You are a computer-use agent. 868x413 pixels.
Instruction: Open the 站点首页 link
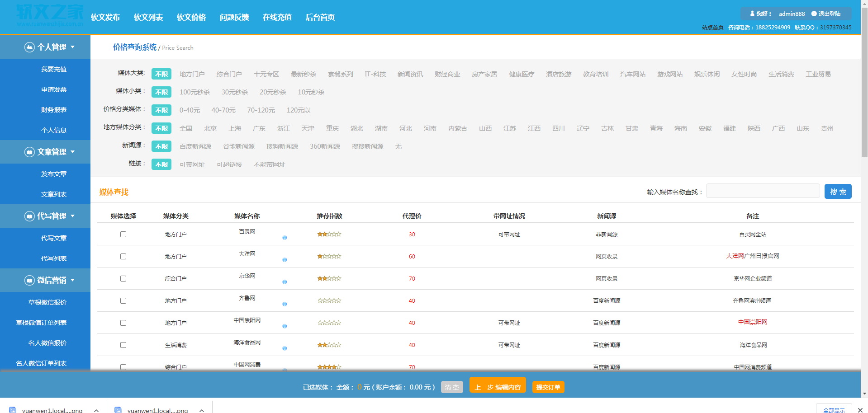[x=713, y=27]
